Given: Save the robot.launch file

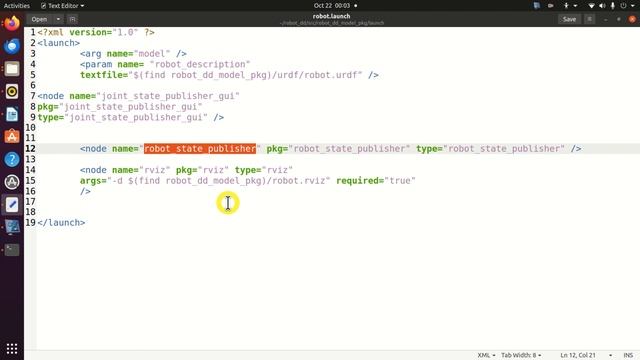Looking at the screenshot, I should pos(569,19).
